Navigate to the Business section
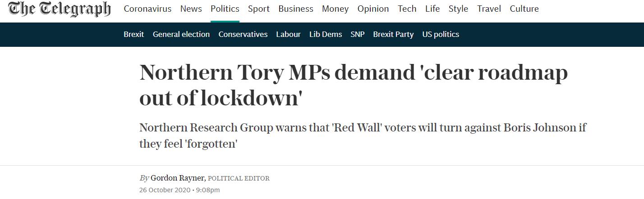644x199 pixels. (296, 9)
